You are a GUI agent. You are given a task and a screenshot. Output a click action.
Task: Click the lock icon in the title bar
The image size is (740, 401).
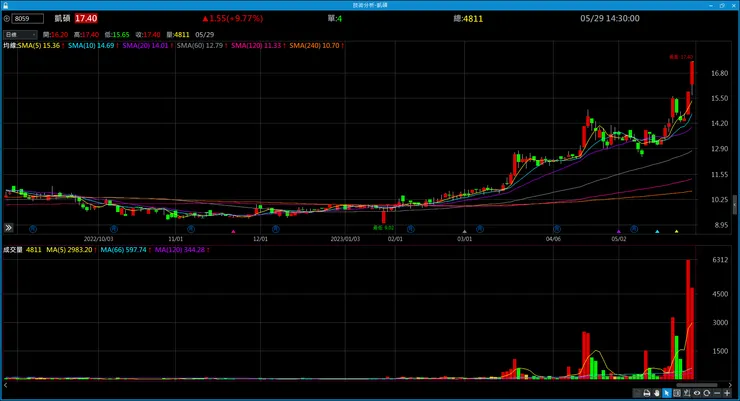coord(5,5)
